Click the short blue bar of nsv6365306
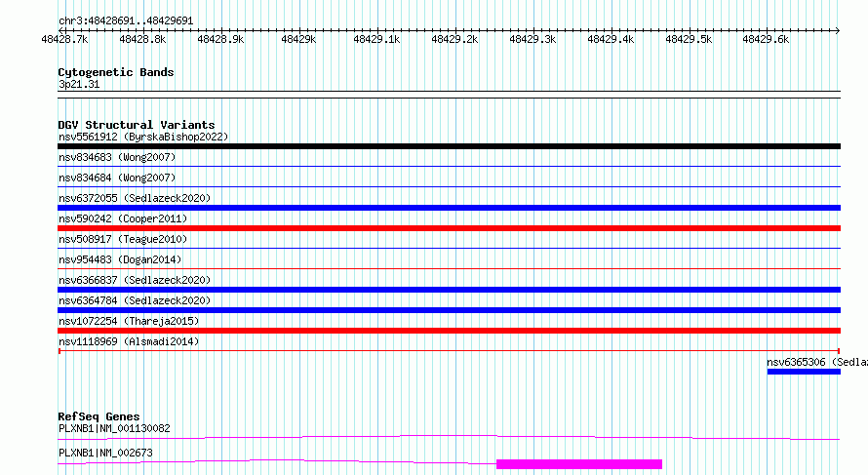868x475 pixels. click(804, 372)
